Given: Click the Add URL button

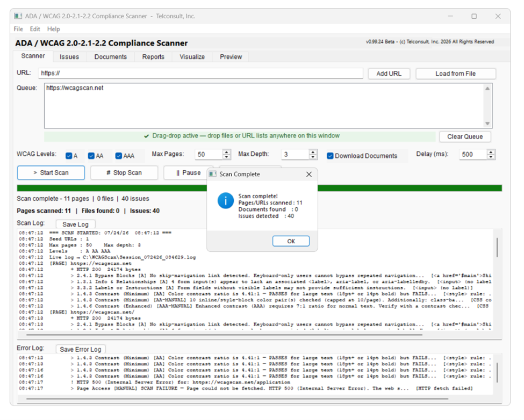Looking at the screenshot, I should pos(389,74).
